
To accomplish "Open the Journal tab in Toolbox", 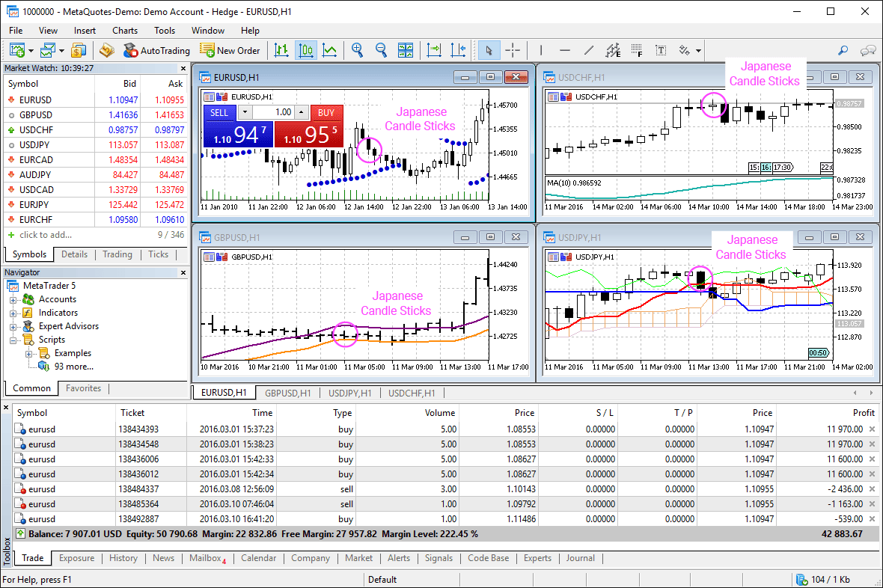I will (x=580, y=557).
